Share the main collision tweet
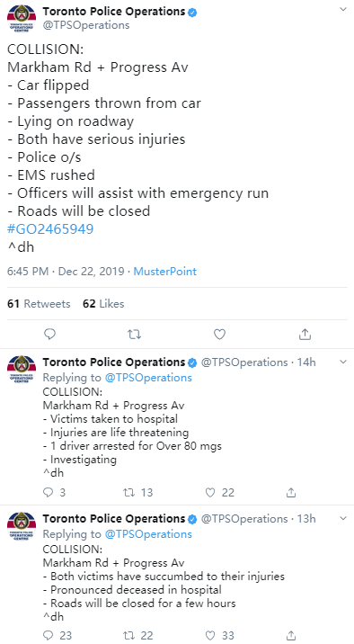 point(305,335)
